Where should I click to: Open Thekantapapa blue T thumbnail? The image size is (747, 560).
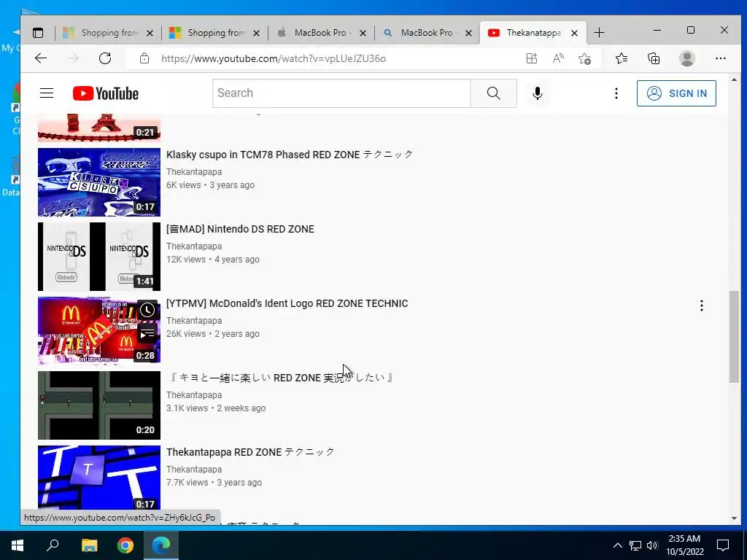99,478
